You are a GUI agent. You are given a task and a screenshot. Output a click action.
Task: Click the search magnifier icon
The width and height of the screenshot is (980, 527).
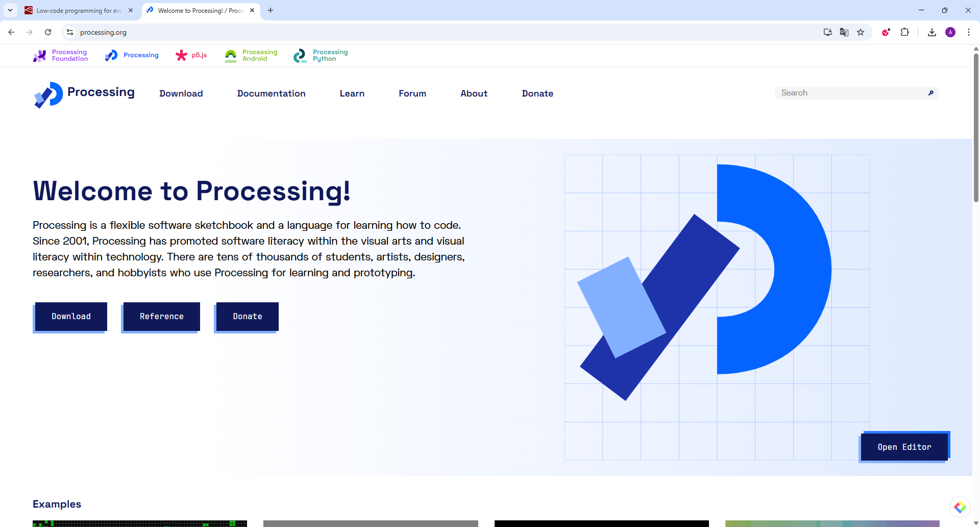(931, 93)
